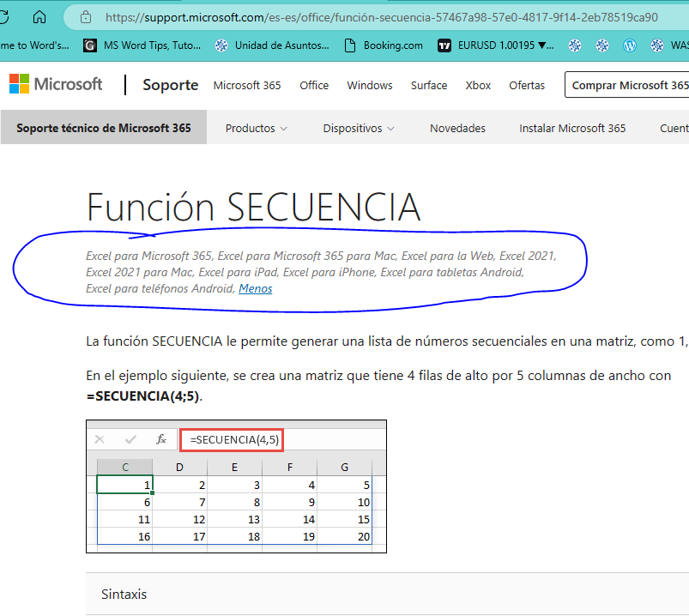The width and height of the screenshot is (689, 616).
Task: Click the URL address bar
Action: pyautogui.click(x=381, y=17)
